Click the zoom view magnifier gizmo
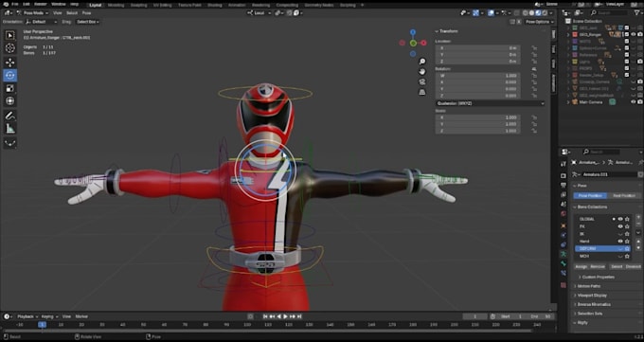Image resolution: width=644 pixels, height=342 pixels. coord(422,62)
